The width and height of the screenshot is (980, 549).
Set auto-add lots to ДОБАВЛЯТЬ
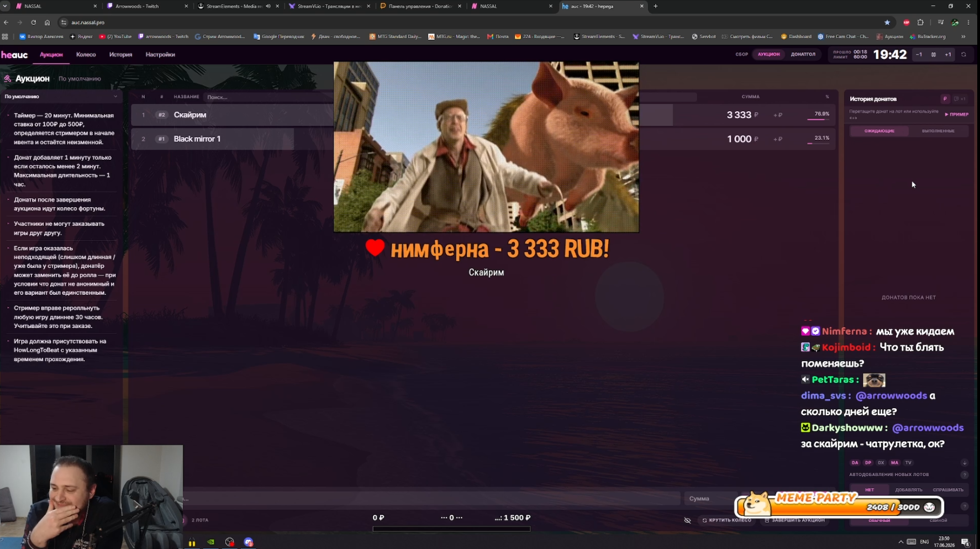(909, 490)
